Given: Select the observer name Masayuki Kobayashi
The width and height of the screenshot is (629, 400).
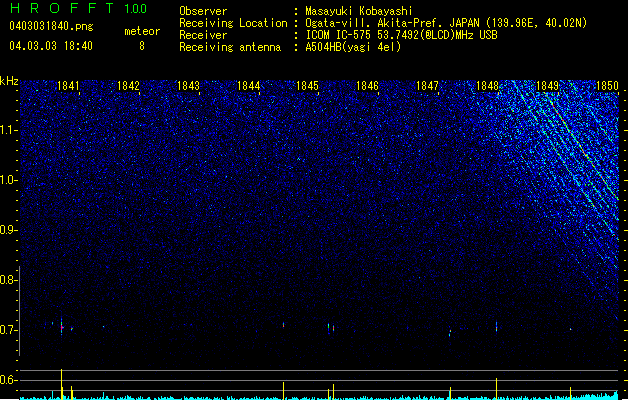Looking at the screenshot, I should (359, 11).
